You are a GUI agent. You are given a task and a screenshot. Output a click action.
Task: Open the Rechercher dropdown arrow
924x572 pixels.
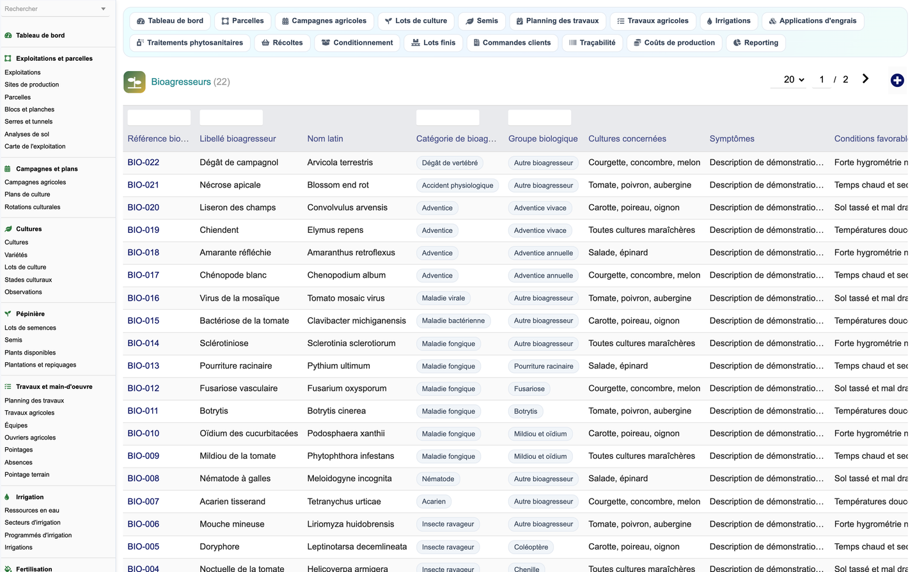(104, 9)
